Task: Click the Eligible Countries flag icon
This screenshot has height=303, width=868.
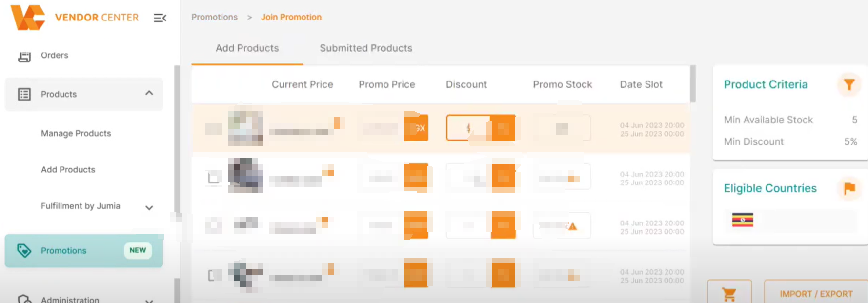Action: (849, 188)
